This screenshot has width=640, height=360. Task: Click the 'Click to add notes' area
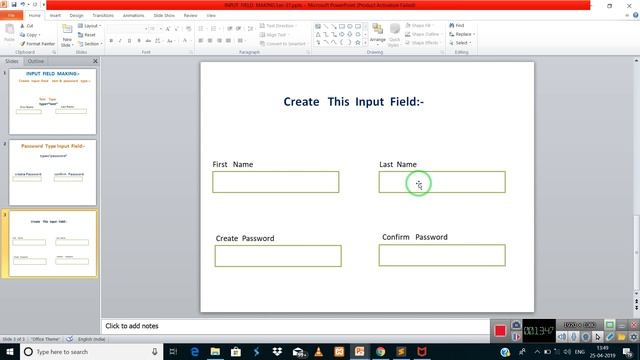click(295, 326)
